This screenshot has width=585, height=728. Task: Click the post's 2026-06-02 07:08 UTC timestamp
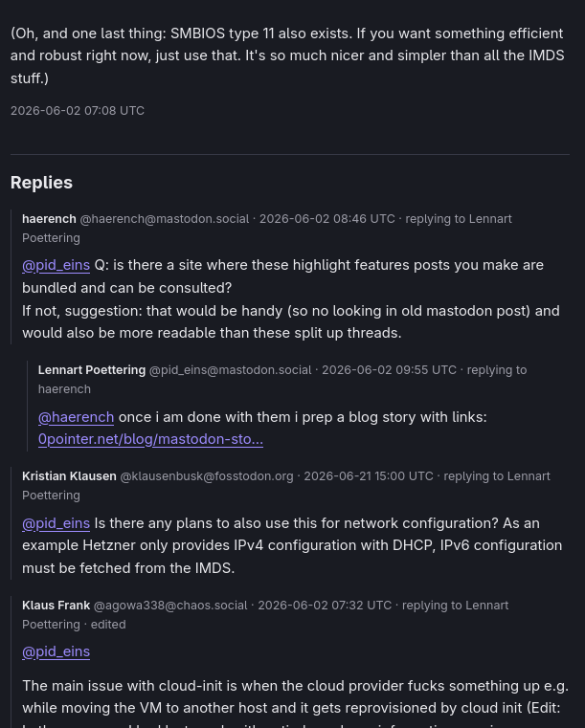78,111
